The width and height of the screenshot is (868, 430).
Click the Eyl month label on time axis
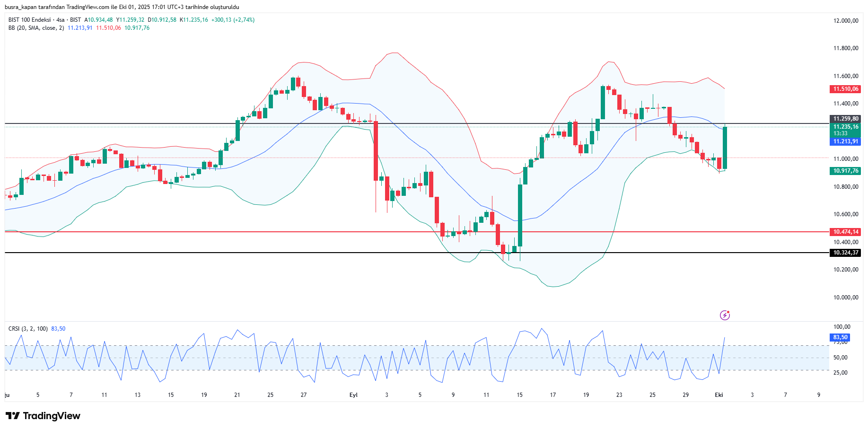(x=353, y=395)
